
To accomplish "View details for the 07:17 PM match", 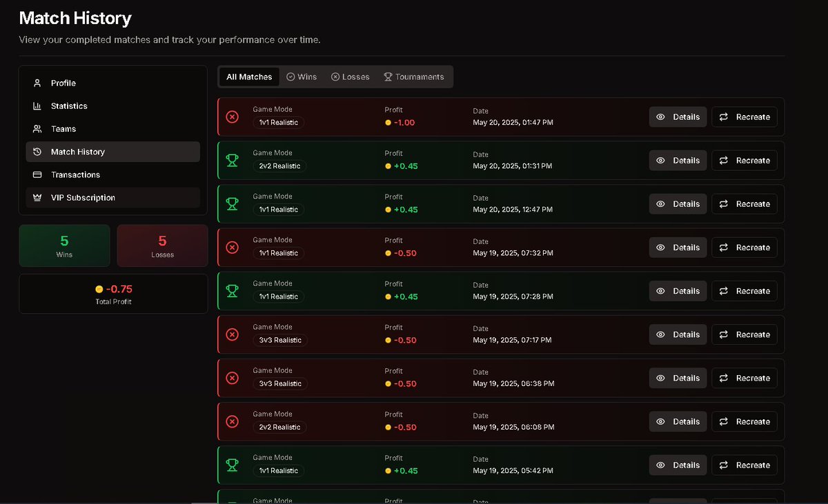I will [x=678, y=334].
